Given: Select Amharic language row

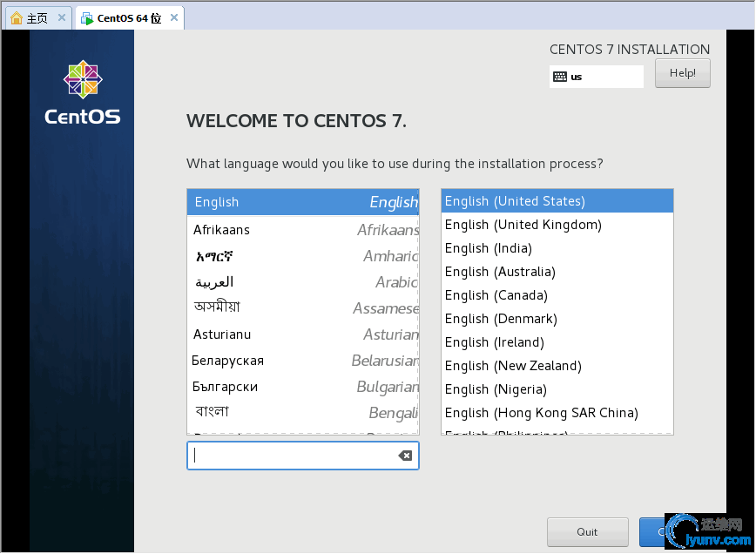Looking at the screenshot, I should pos(303,256).
